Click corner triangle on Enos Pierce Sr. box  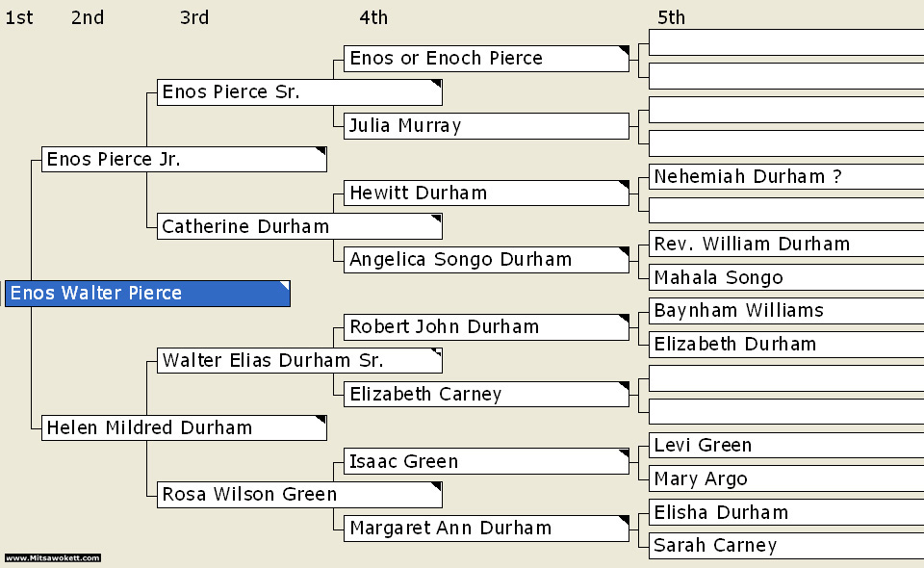pyautogui.click(x=437, y=84)
